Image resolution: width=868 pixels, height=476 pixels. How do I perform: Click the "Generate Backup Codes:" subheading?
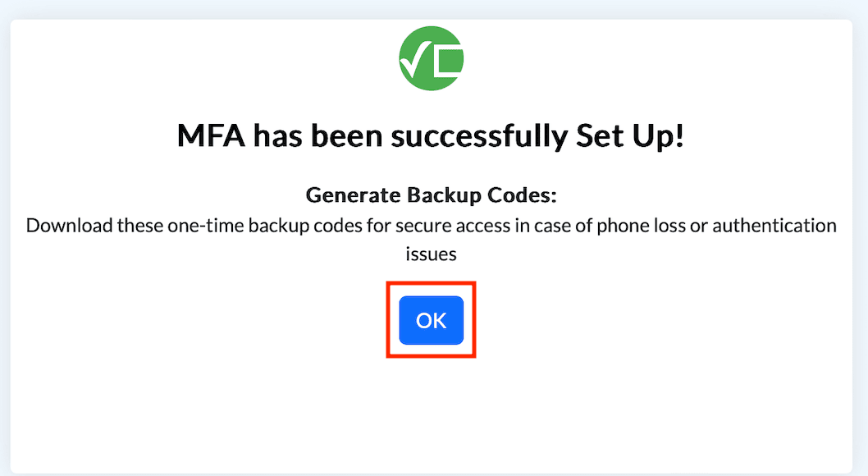(432, 195)
